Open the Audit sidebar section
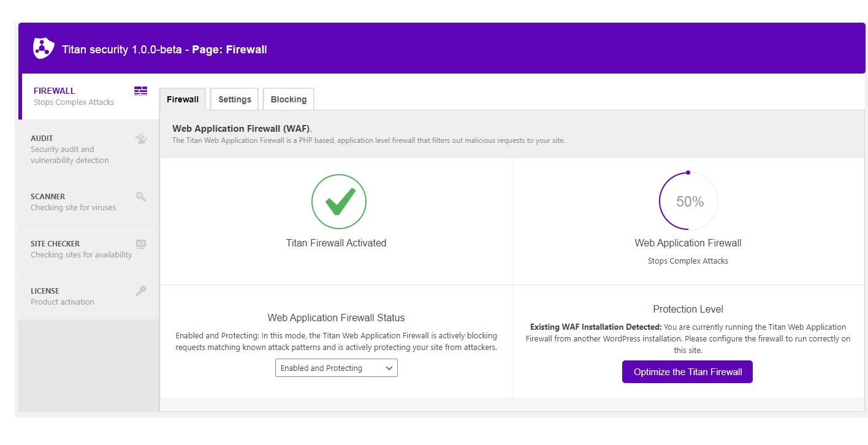 click(x=89, y=149)
